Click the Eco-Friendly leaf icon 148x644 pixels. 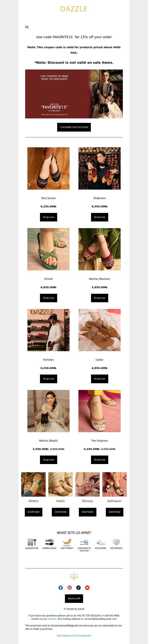click(x=116, y=542)
